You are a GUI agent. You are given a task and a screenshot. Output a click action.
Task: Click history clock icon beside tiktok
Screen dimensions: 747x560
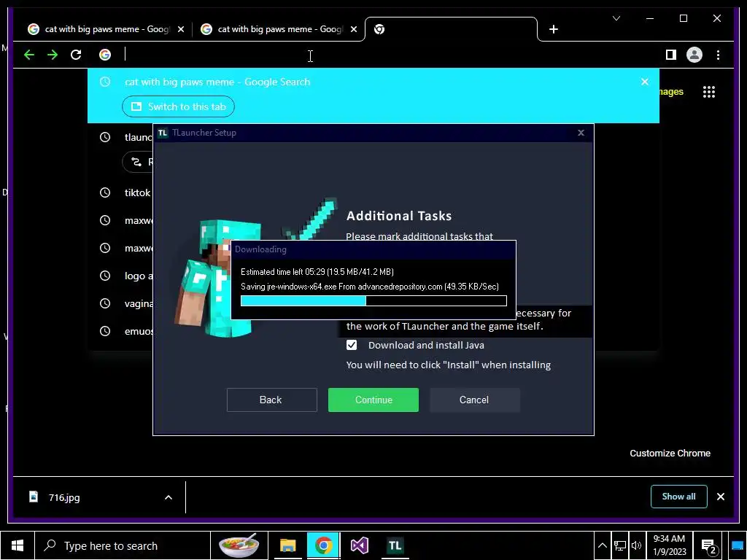point(105,192)
